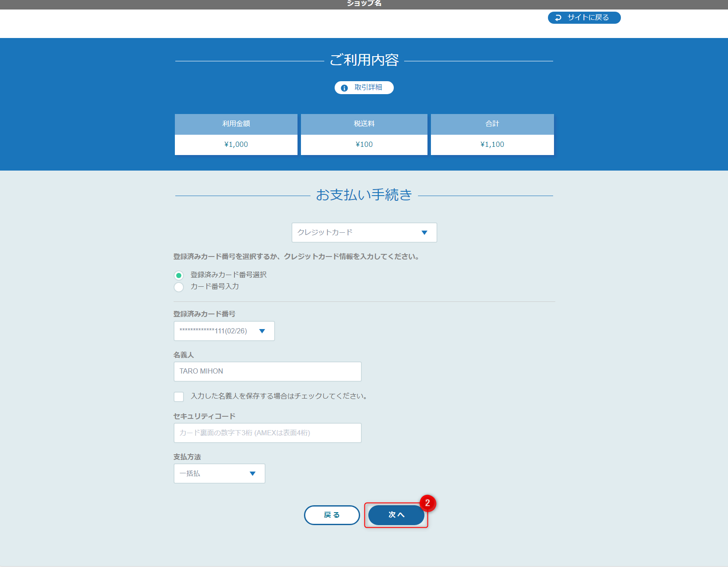The image size is (728, 567).
Task: Click the return arrow icon on サイトに戻る
Action: [557, 18]
